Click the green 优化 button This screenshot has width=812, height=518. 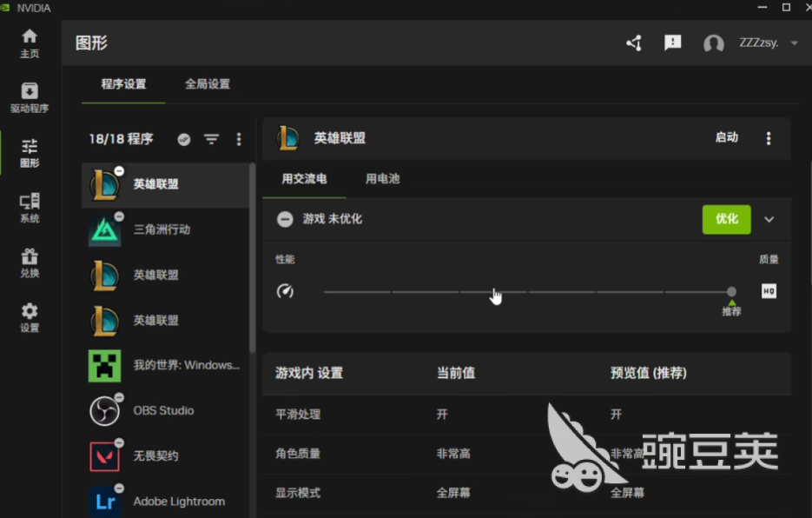tap(727, 219)
